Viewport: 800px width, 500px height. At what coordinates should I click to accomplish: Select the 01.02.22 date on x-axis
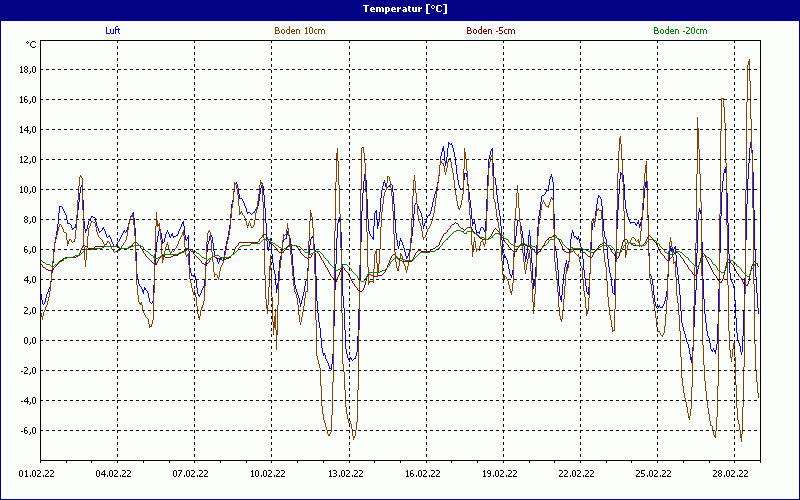37,475
